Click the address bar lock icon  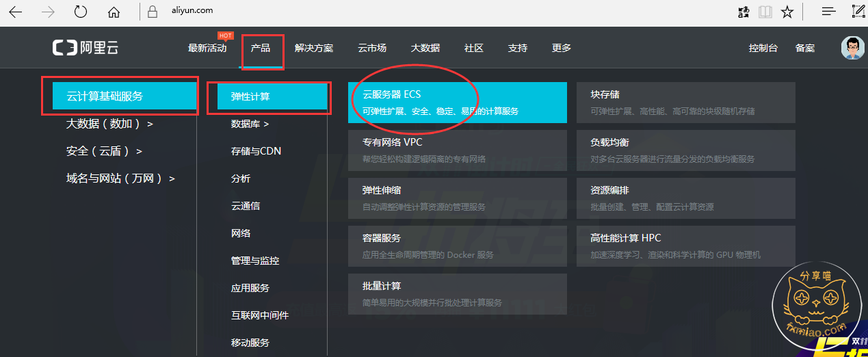152,11
